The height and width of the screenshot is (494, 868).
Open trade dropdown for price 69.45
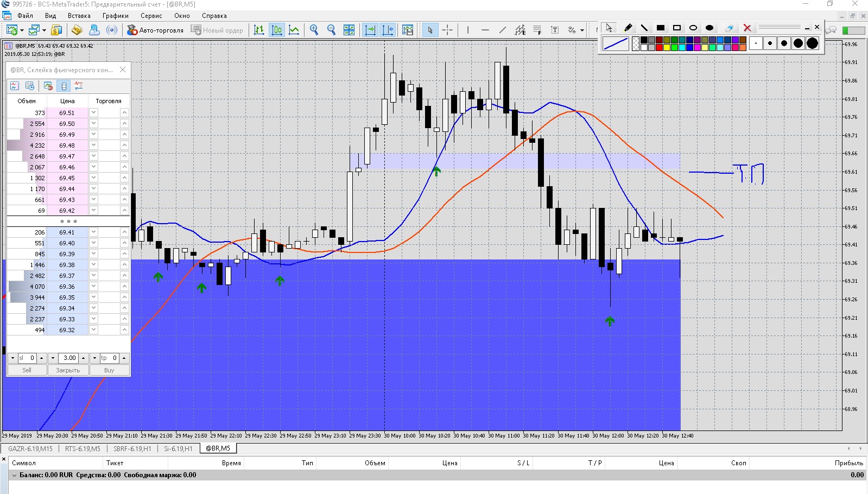pos(93,178)
